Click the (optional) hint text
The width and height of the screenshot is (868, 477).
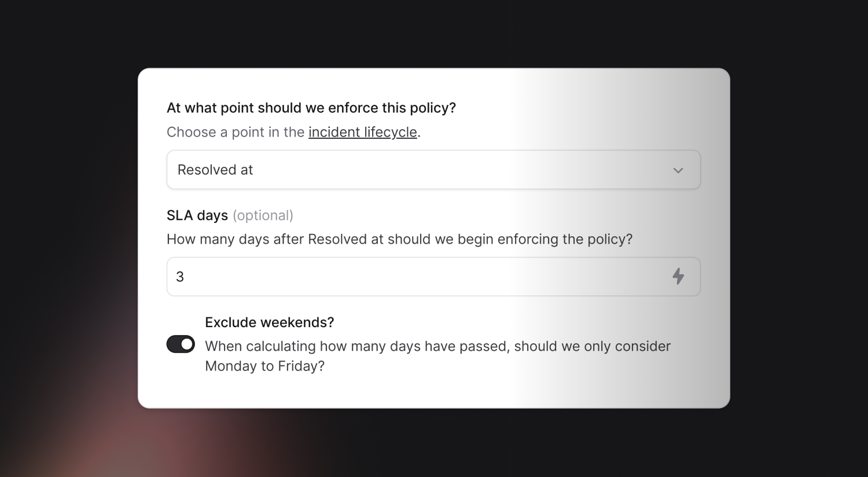click(x=263, y=215)
